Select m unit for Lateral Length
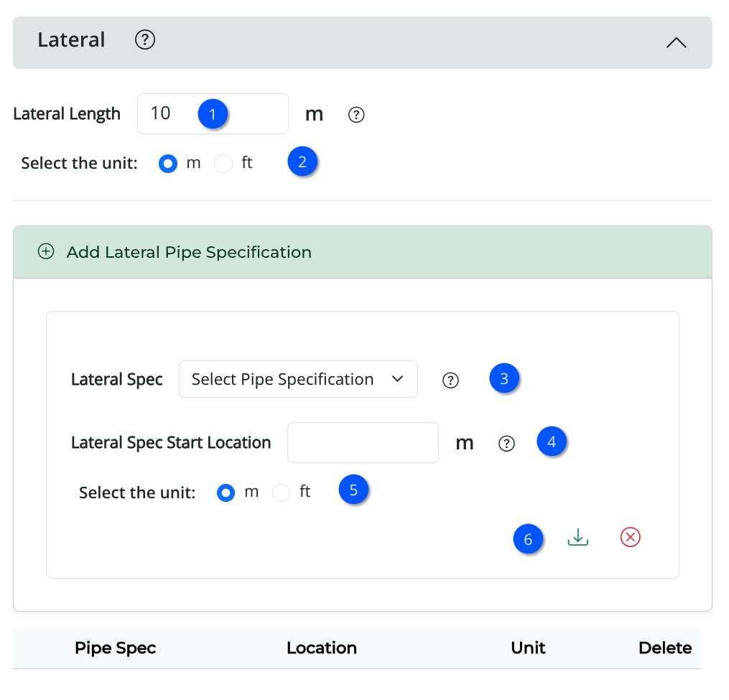The width and height of the screenshot is (729, 700). 168,164
